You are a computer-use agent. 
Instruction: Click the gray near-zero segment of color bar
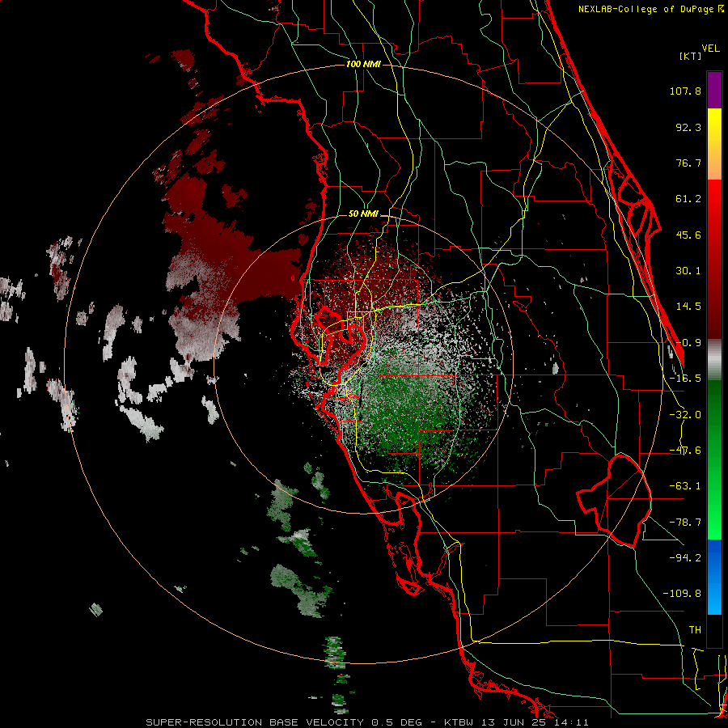[x=714, y=360]
